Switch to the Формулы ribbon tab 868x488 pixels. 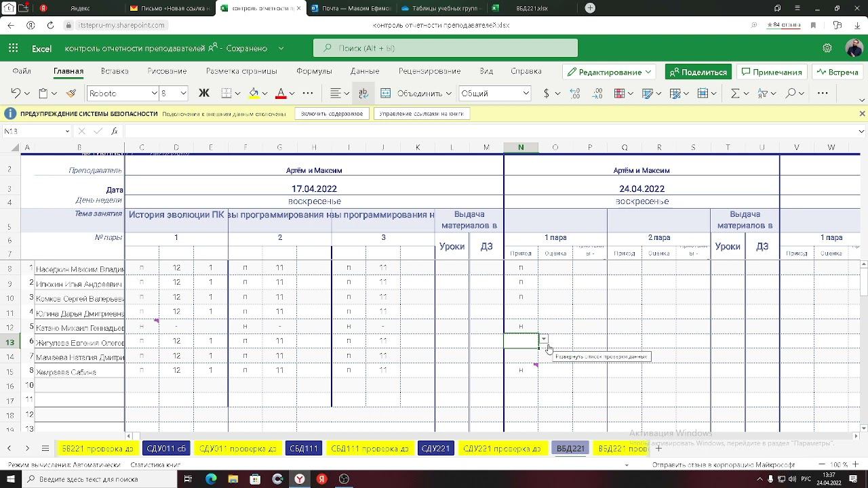pos(314,71)
